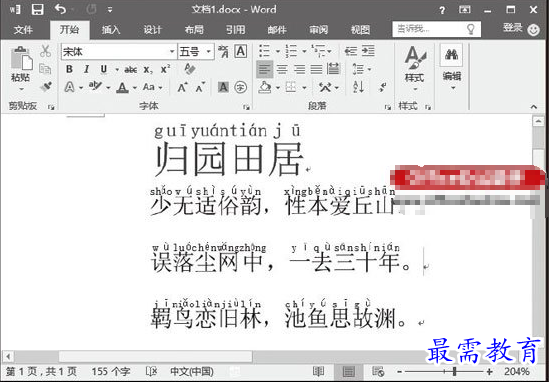Click the Phonetic Guide (pinyin) icon

[x=223, y=52]
